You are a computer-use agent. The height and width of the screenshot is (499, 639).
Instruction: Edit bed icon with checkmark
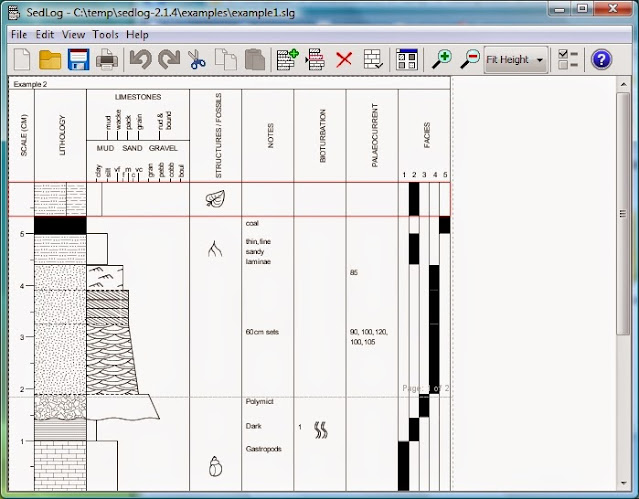pyautogui.click(x=373, y=60)
